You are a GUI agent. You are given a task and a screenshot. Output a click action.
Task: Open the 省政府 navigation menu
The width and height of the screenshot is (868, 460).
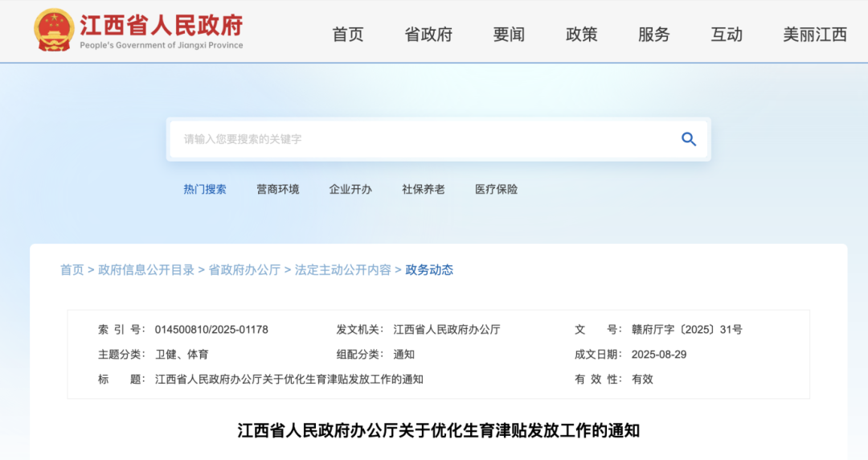pyautogui.click(x=428, y=35)
